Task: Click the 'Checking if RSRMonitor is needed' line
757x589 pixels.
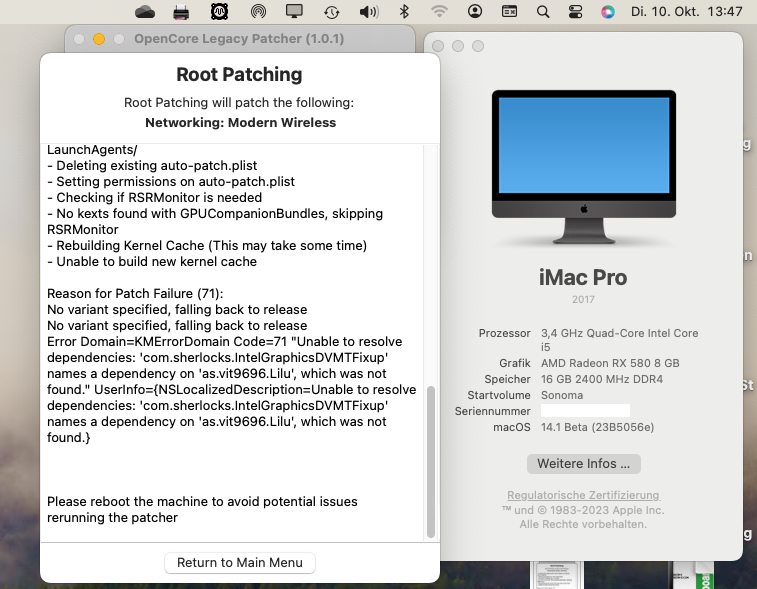Action: pyautogui.click(x=154, y=197)
